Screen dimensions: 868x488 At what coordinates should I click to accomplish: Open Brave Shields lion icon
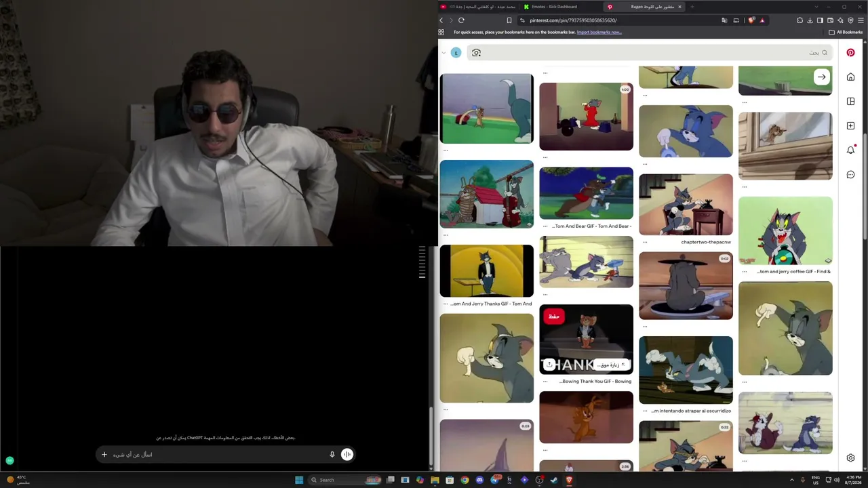tap(751, 20)
